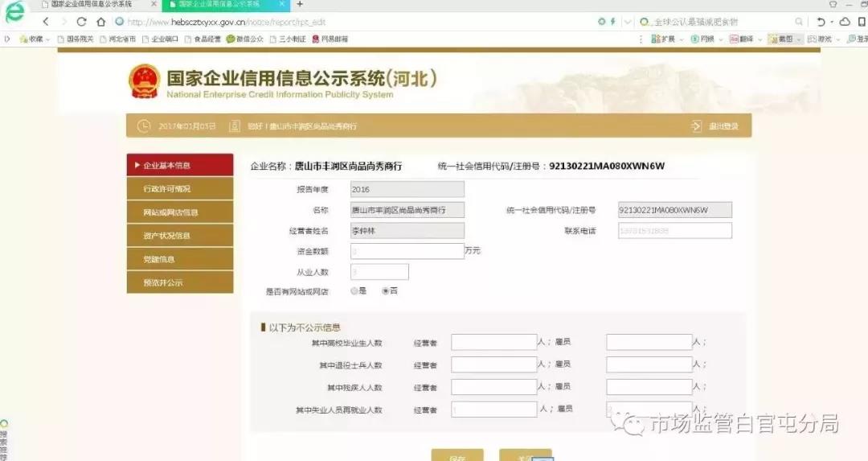The height and width of the screenshot is (461, 868).
Task: Click the 联系电话 input field
Action: click(674, 231)
